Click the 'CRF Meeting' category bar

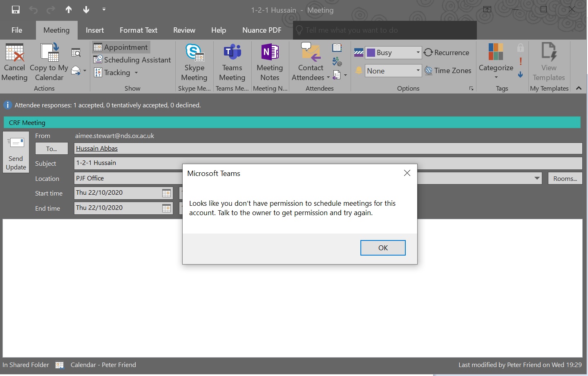(292, 122)
